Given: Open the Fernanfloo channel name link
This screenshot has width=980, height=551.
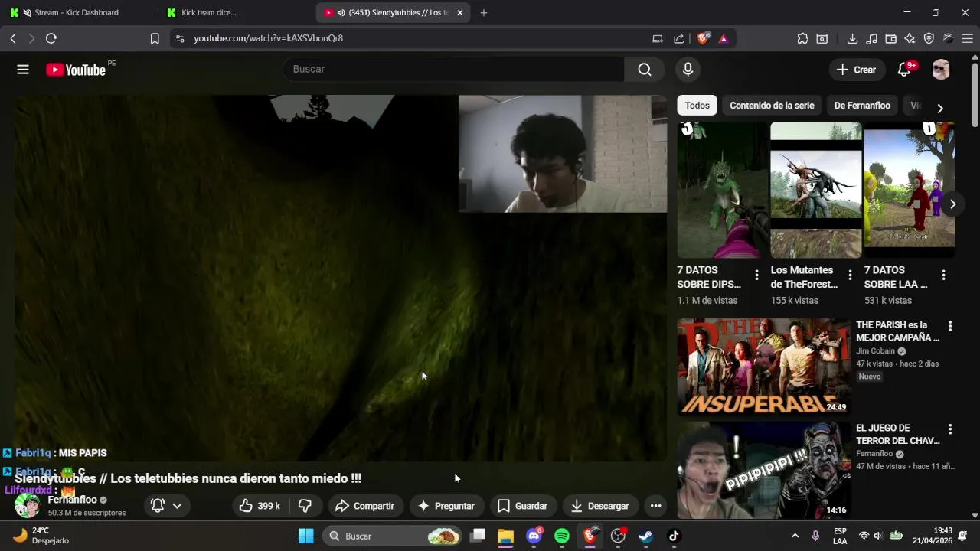Looking at the screenshot, I should pos(72,500).
